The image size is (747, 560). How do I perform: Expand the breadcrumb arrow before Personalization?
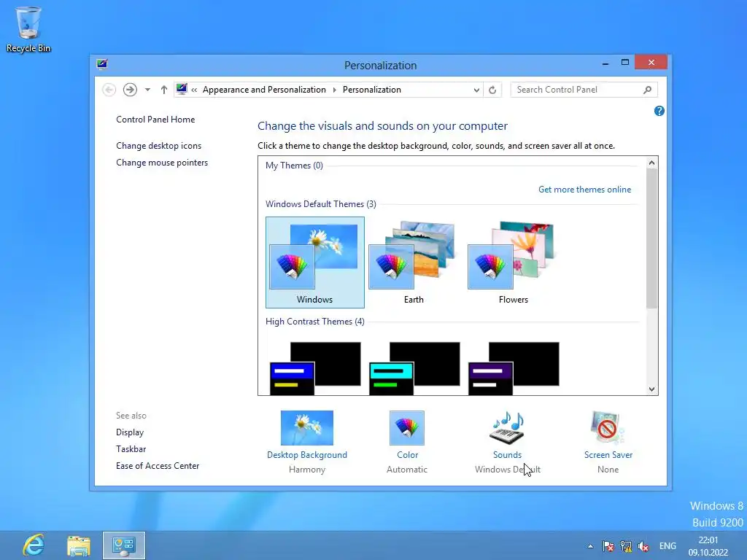click(x=334, y=90)
